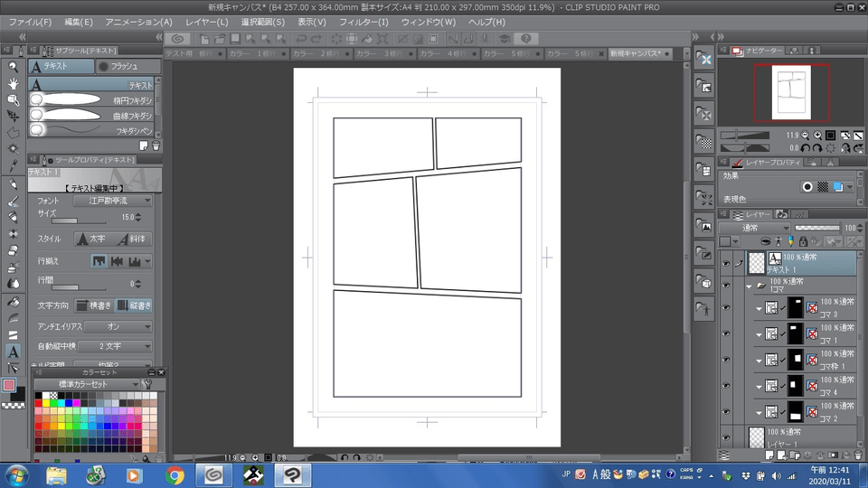868x488 pixels.
Task: Toggle visibility of コマ 3 layer
Action: [725, 308]
